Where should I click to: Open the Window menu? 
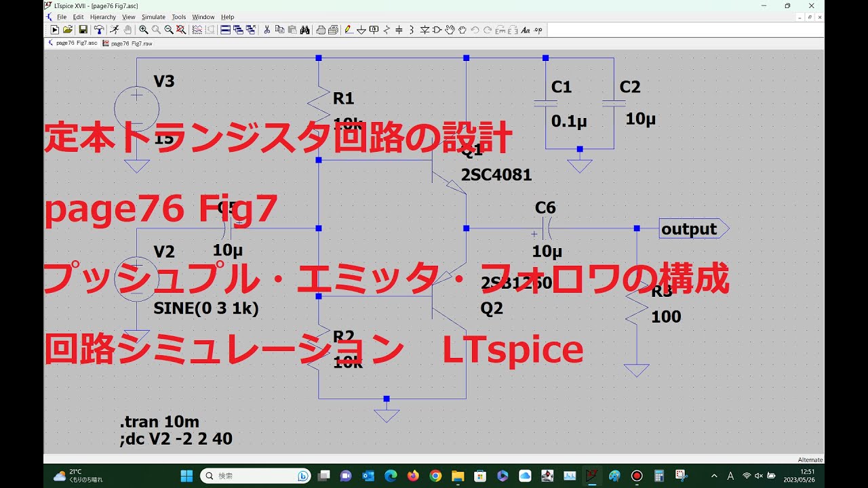click(x=203, y=17)
